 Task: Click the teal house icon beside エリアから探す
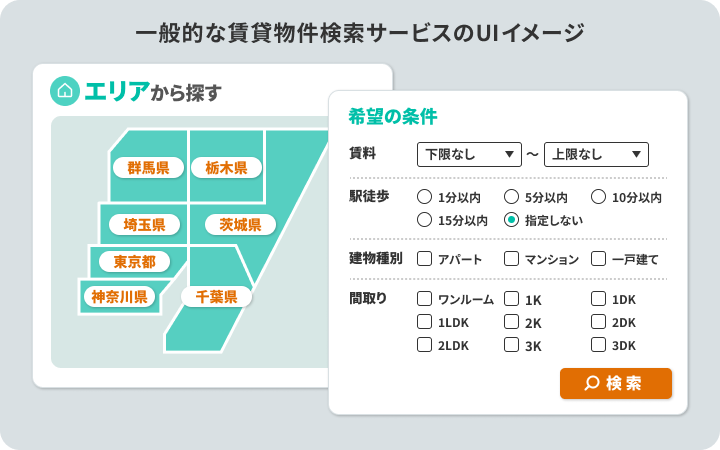click(x=65, y=91)
